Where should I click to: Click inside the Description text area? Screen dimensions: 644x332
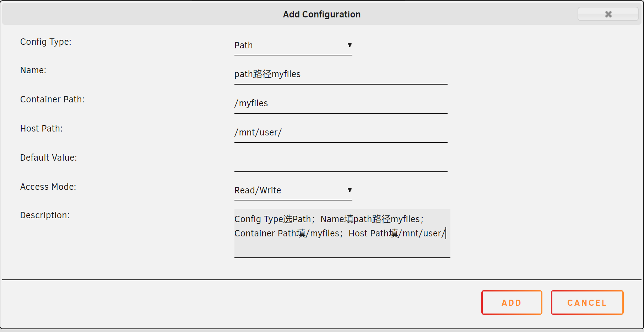(x=342, y=233)
